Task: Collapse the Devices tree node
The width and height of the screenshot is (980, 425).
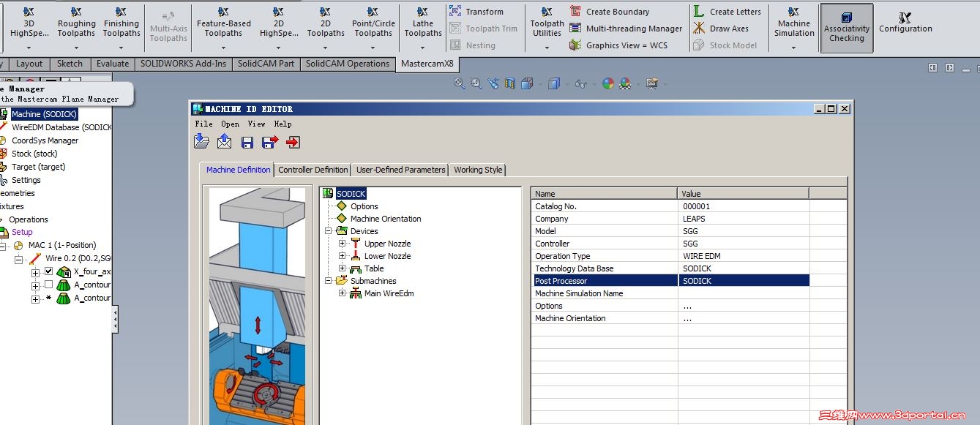Action: pyautogui.click(x=329, y=231)
